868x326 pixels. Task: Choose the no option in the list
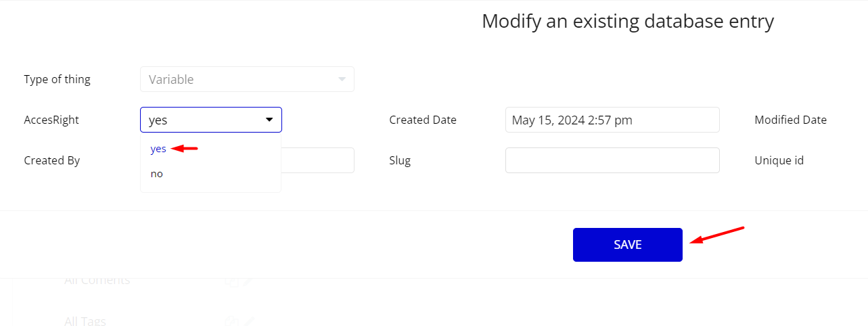pos(156,174)
